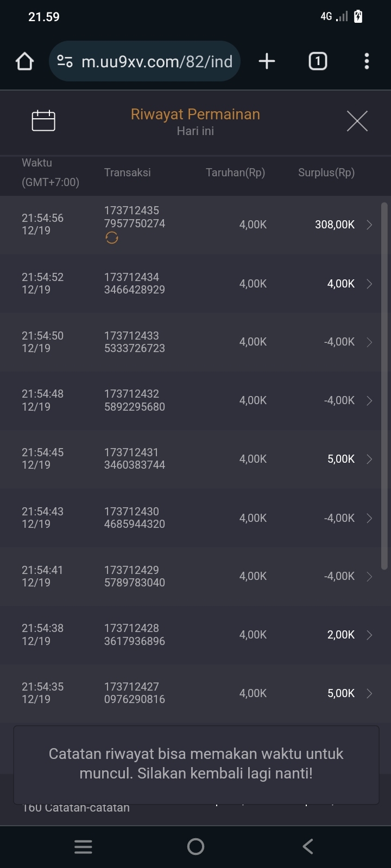The height and width of the screenshot is (868, 391).
Task: Tap the browser home icon
Action: 24,61
